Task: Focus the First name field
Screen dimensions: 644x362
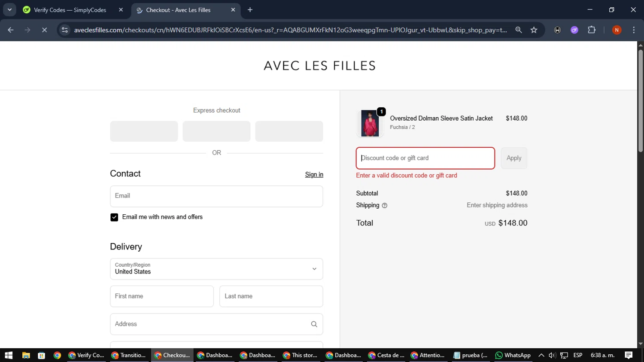Action: [162, 296]
